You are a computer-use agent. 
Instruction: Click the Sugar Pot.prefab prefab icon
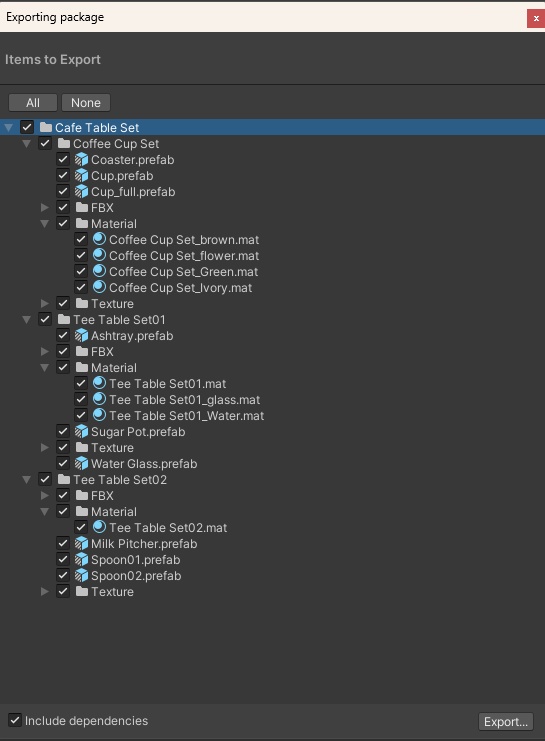pos(81,431)
